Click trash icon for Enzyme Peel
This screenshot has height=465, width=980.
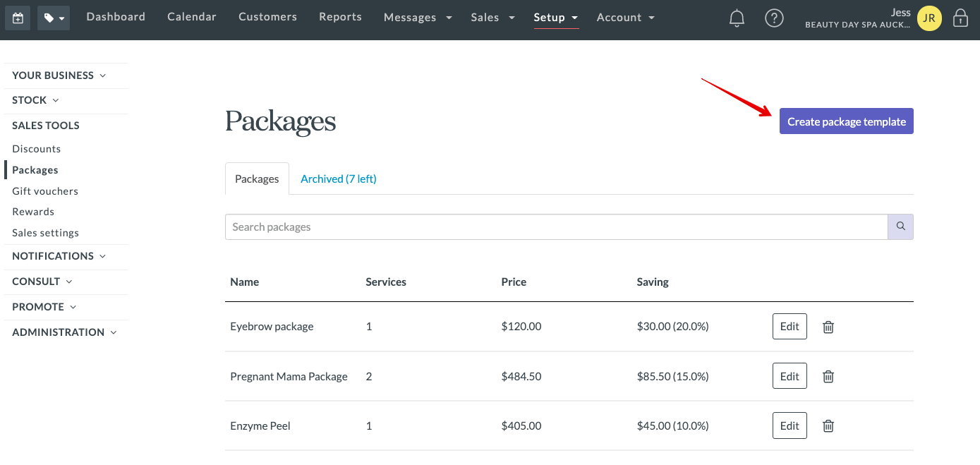tap(828, 426)
